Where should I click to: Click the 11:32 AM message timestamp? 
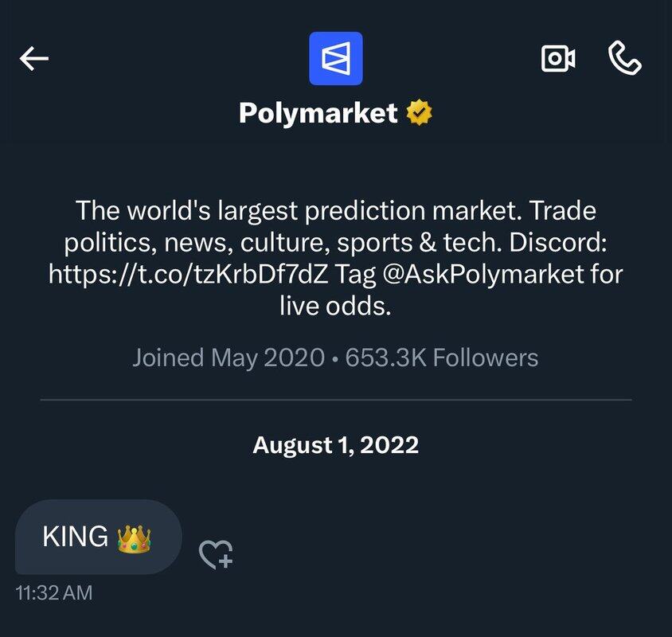[x=53, y=593]
